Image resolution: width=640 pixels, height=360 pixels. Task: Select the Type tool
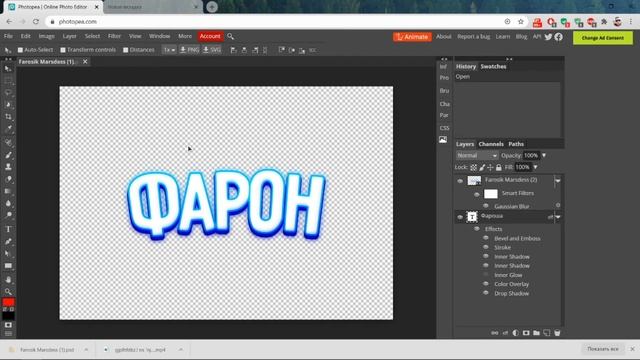pos(8,229)
